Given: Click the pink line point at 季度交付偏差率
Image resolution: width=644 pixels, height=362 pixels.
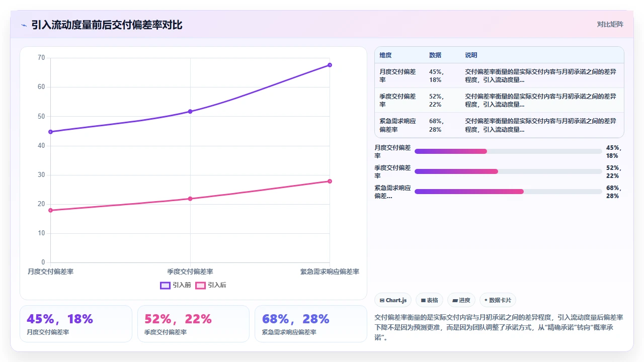Looking at the screenshot, I should pos(190,199).
